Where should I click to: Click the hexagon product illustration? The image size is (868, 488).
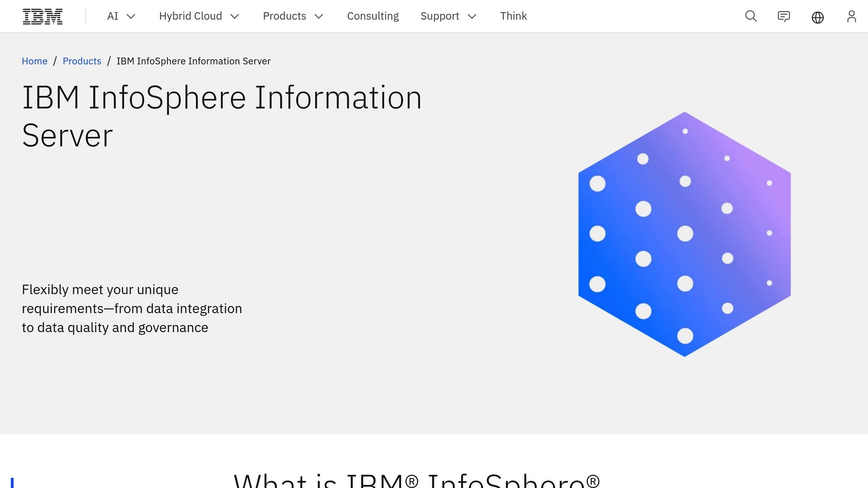click(684, 234)
